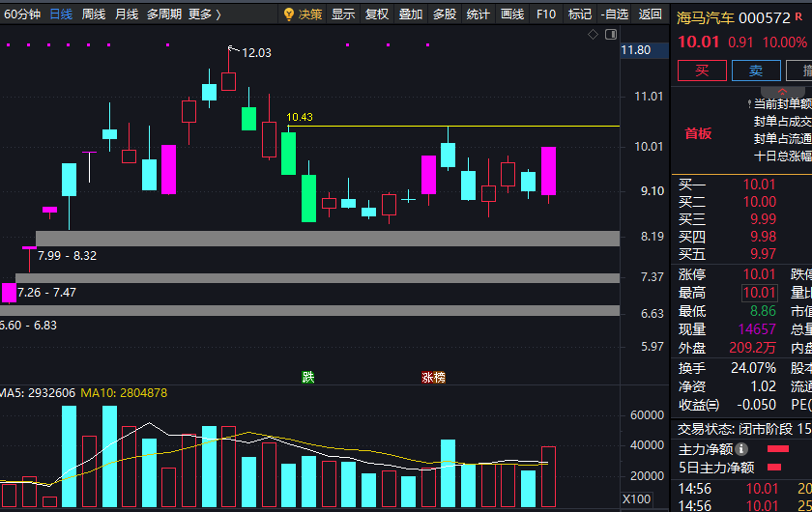Click the boxed 最高 value 10.01
This screenshot has width=812, height=512.
pos(760,293)
